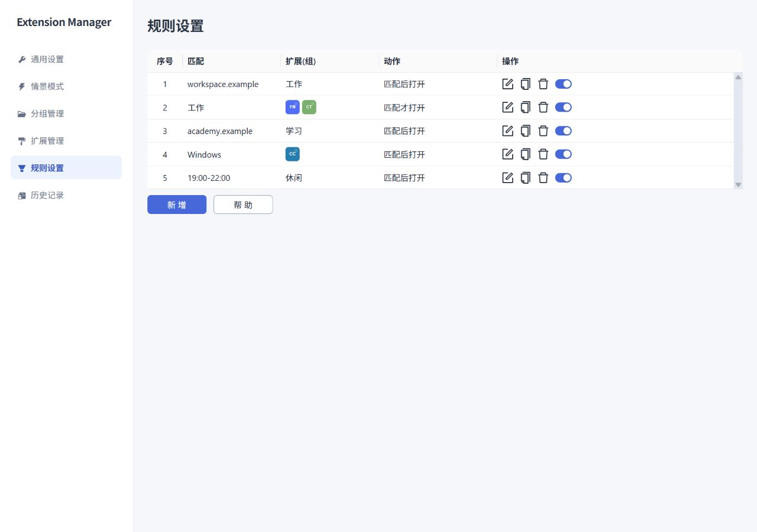Click the Extension Manager title
Screen dimensions: 757x532
point(64,22)
